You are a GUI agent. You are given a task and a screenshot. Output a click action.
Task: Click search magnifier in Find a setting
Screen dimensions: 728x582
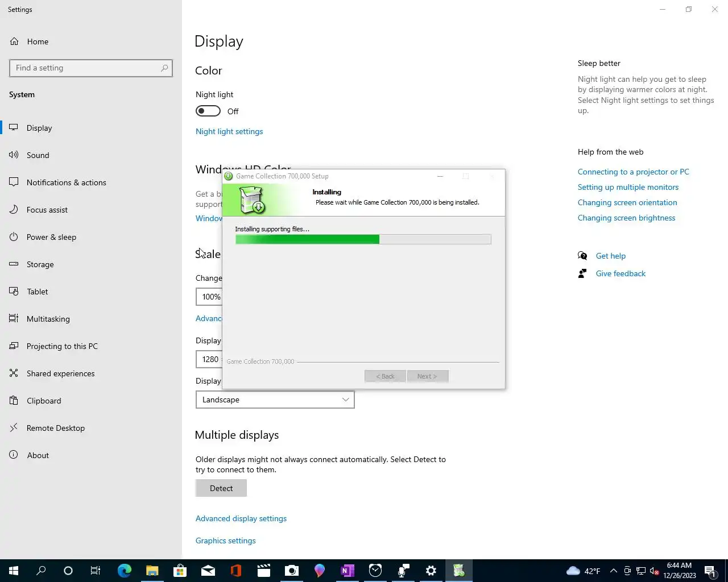164,68
